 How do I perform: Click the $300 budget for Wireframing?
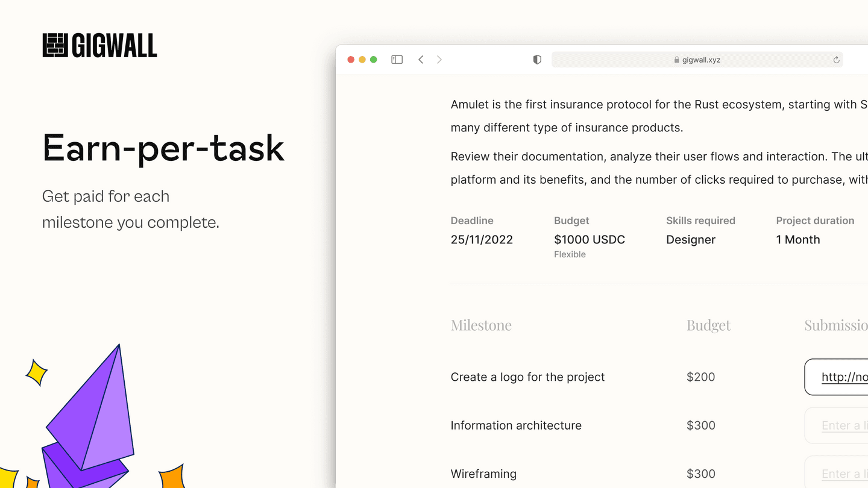coord(700,474)
